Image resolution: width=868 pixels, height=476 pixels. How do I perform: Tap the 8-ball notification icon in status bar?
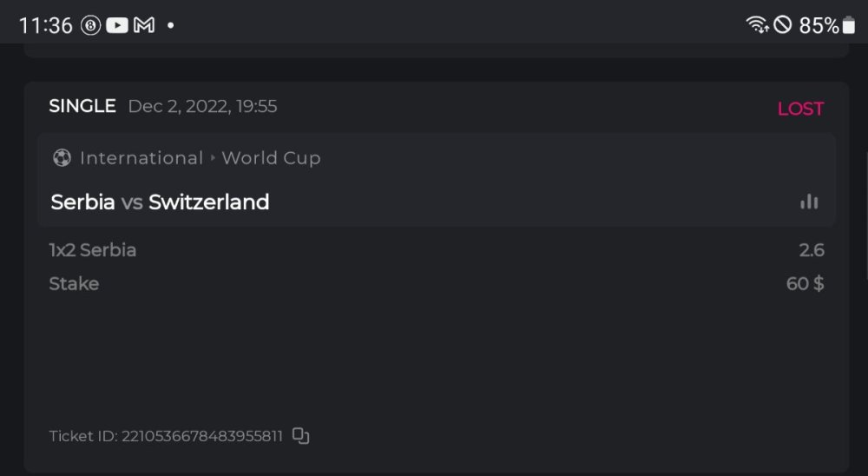[91, 25]
